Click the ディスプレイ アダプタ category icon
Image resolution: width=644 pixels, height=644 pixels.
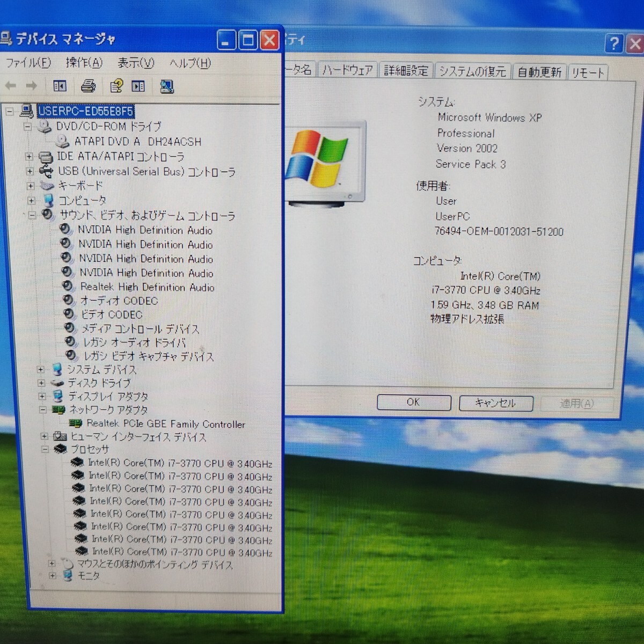pyautogui.click(x=58, y=397)
